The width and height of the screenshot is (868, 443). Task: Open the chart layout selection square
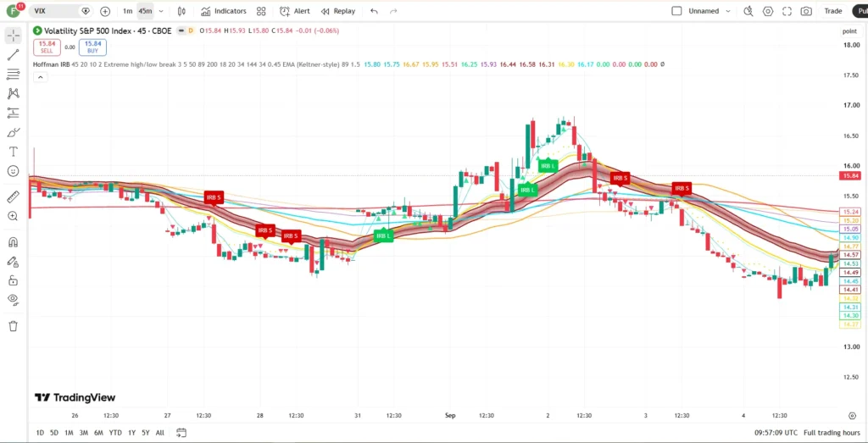tap(676, 11)
